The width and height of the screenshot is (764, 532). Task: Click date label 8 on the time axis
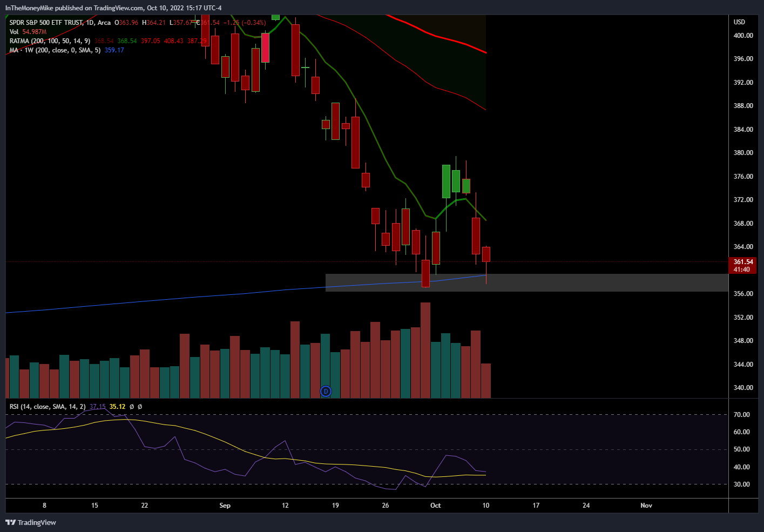[x=44, y=506]
